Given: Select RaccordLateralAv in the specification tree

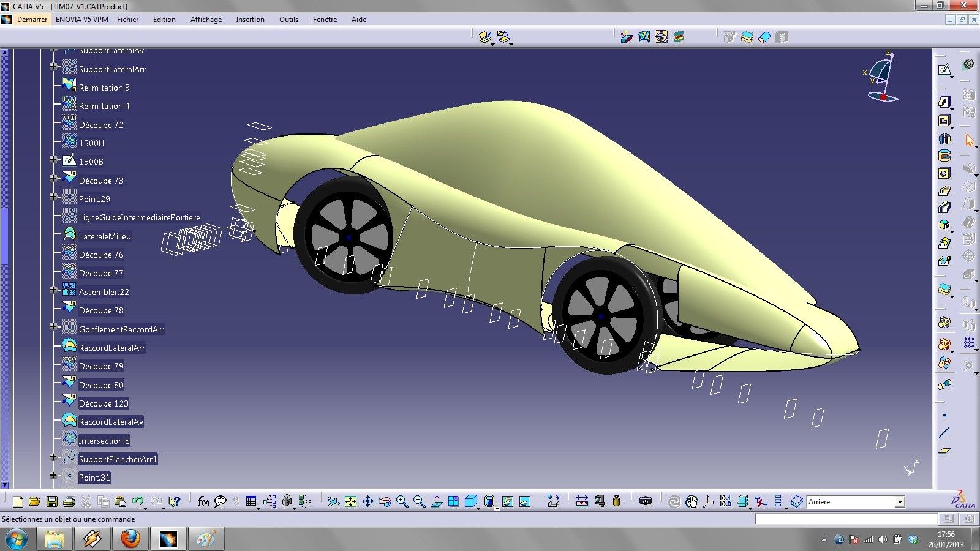Looking at the screenshot, I should coord(111,422).
